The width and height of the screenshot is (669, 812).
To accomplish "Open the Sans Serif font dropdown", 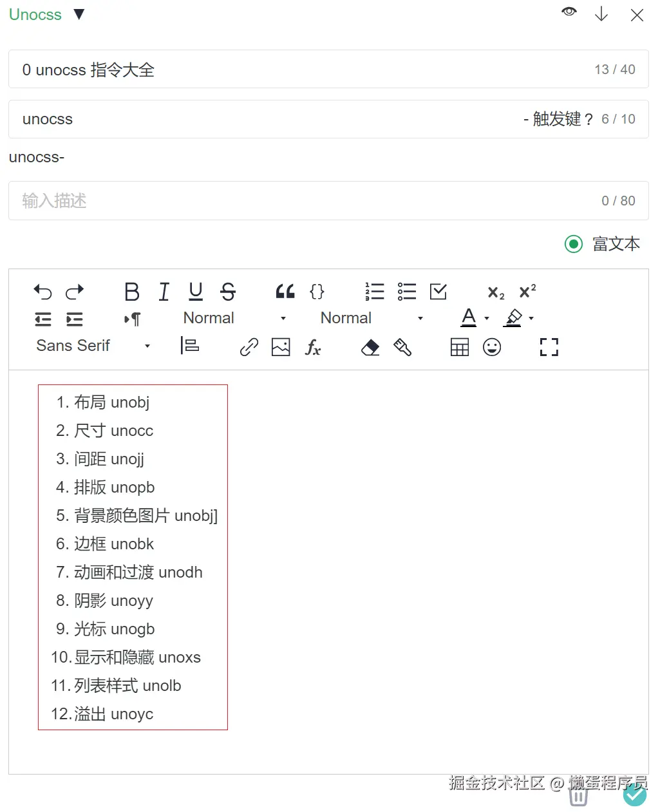I will [x=93, y=346].
